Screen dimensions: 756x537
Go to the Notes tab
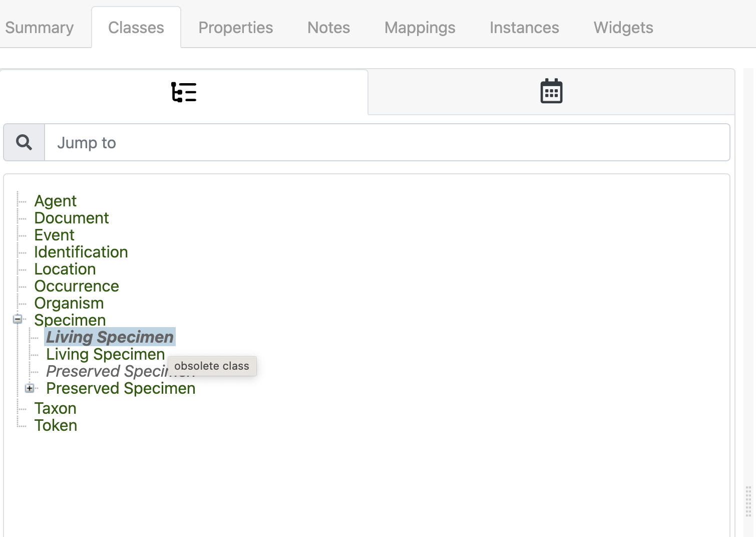[328, 28]
